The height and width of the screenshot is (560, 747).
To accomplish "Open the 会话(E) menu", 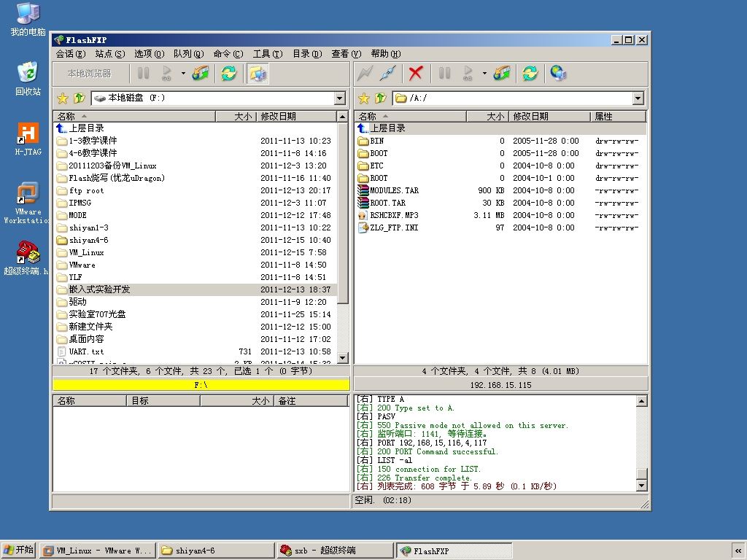I will tap(71, 54).
